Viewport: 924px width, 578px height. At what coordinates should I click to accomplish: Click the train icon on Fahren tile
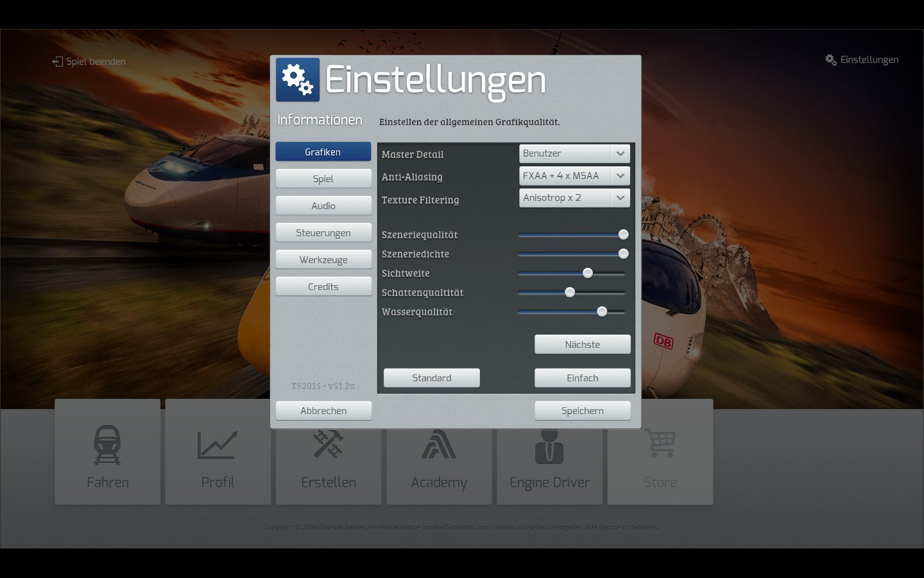pos(107,445)
